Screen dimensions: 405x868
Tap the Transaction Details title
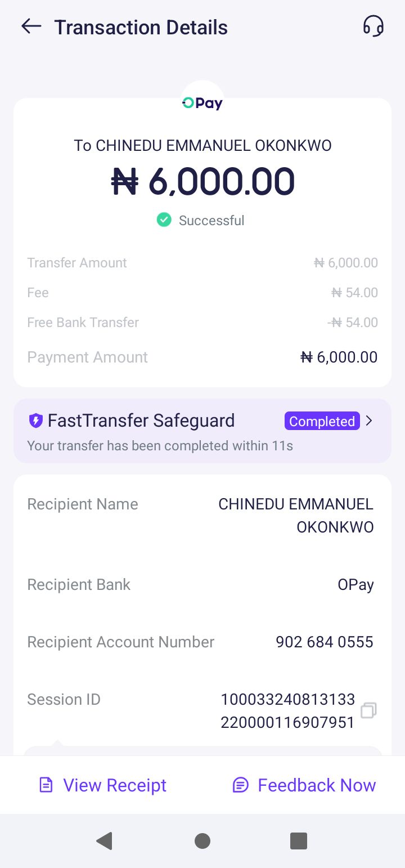pos(141,27)
